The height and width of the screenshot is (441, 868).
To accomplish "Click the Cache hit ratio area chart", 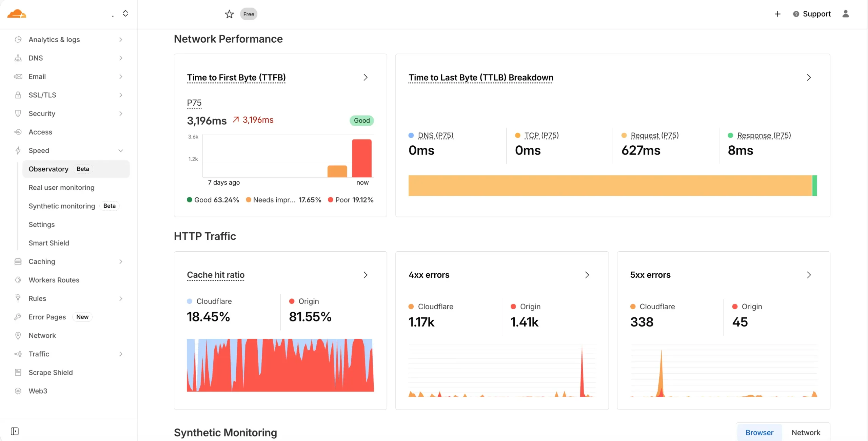I will tap(280, 365).
